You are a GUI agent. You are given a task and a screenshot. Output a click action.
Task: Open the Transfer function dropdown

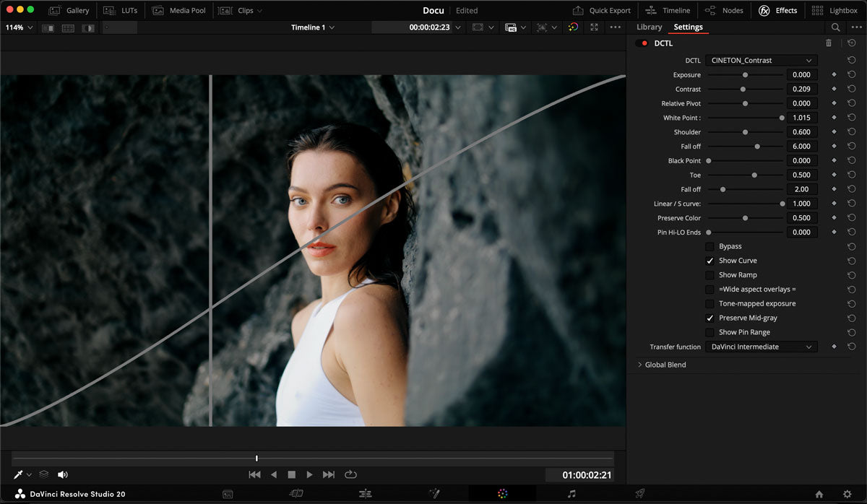click(x=762, y=347)
